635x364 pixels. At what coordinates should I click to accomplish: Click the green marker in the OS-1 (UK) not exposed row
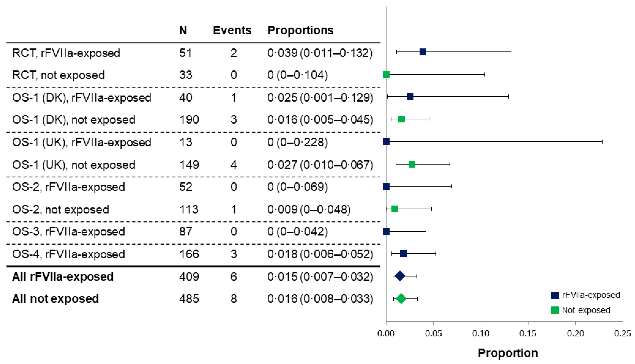pos(412,164)
